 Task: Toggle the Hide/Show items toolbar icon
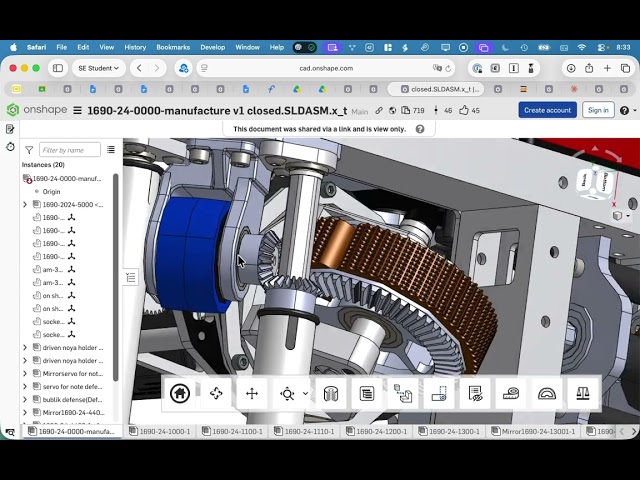[x=475, y=393]
